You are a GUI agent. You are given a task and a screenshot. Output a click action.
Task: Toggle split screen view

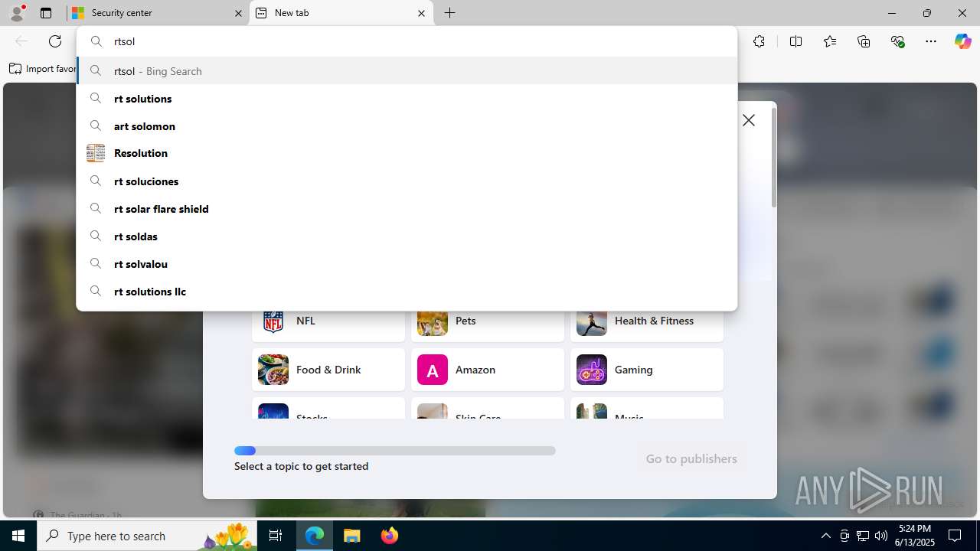(795, 41)
